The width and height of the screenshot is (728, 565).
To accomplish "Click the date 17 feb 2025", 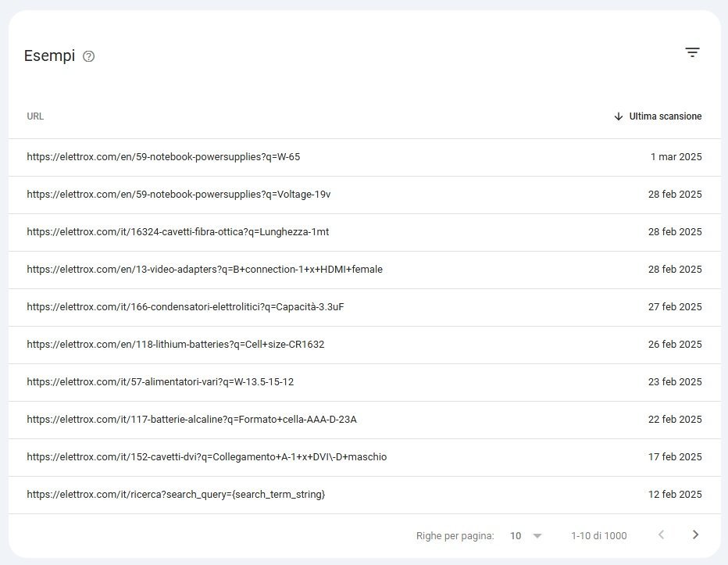I will [675, 457].
